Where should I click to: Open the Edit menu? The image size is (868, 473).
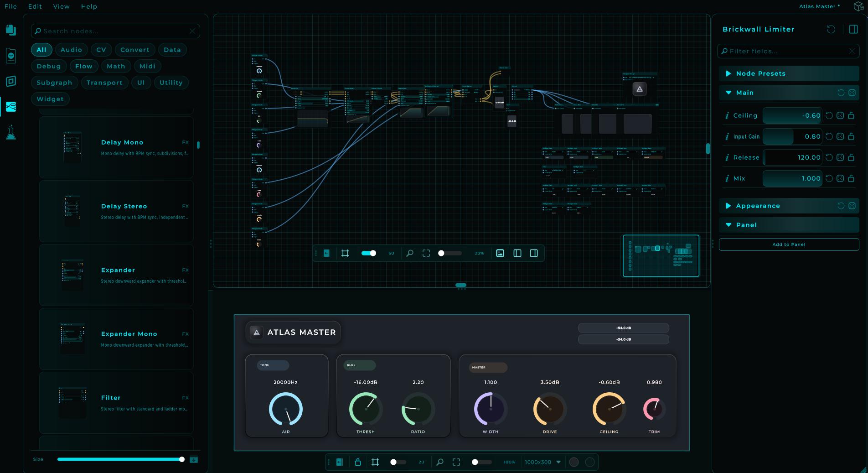click(35, 6)
